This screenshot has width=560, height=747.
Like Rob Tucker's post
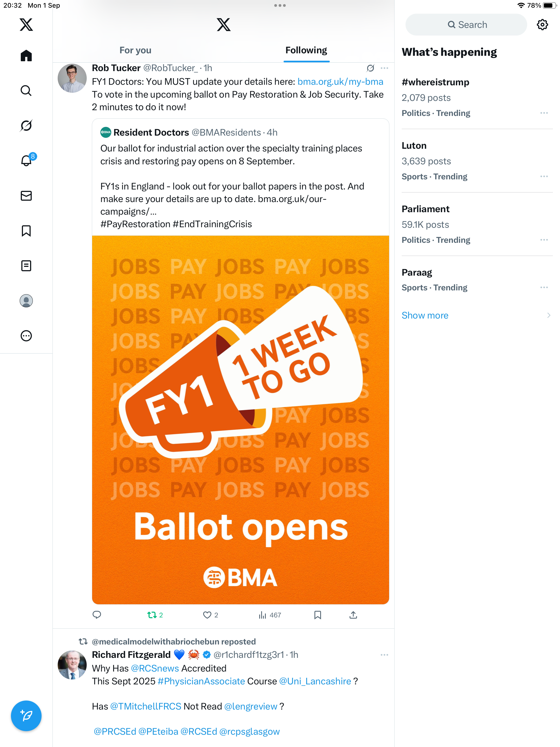(x=207, y=615)
